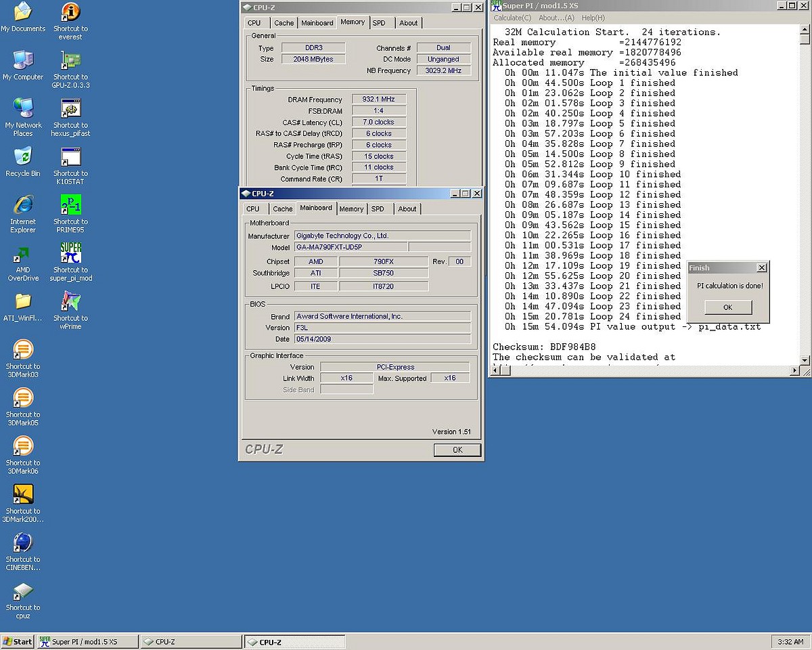Open My Documents desktop icon
Viewport: 812px width, 650px height.
coord(23,12)
